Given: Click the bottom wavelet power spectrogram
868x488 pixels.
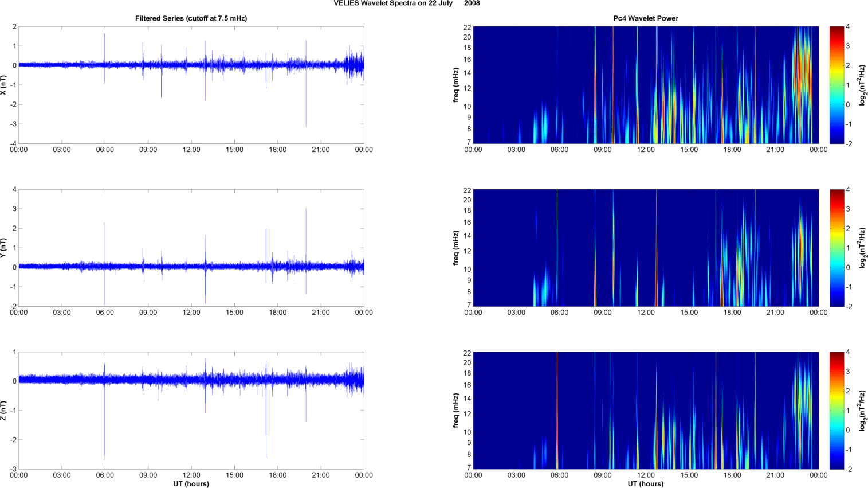Looking at the screenshot, I should [x=646, y=411].
